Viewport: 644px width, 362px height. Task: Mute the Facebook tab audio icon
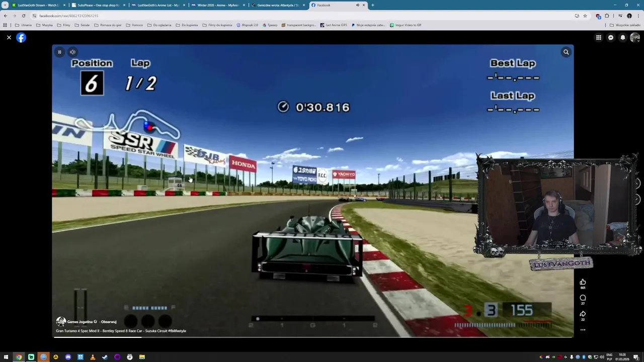pyautogui.click(x=358, y=5)
